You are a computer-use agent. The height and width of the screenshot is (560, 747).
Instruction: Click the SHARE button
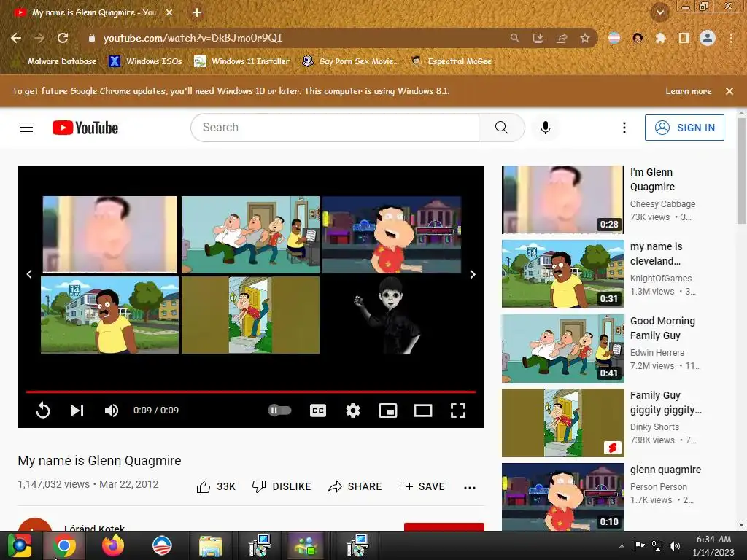[355, 486]
